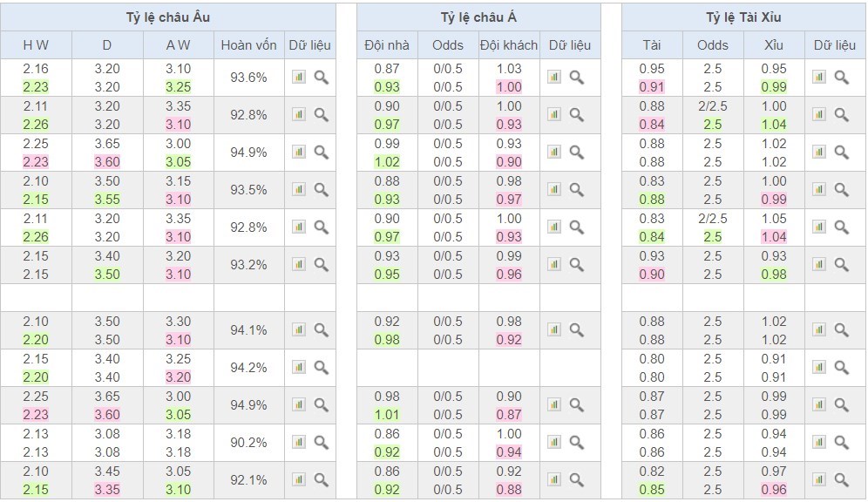Screen dimensions: 868x502
Task: Click magnifier in Tài Xỉu row with 0.80 Tài
Action: tap(841, 368)
